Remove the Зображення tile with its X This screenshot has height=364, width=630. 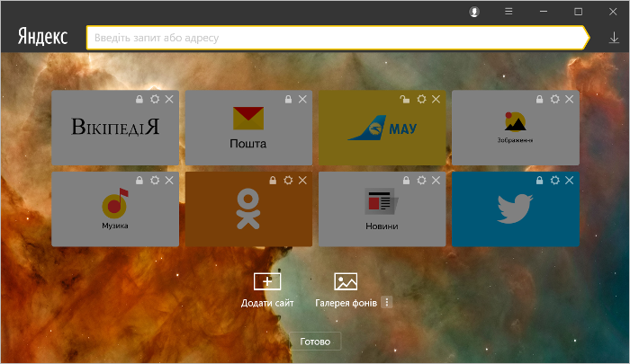[570, 99]
